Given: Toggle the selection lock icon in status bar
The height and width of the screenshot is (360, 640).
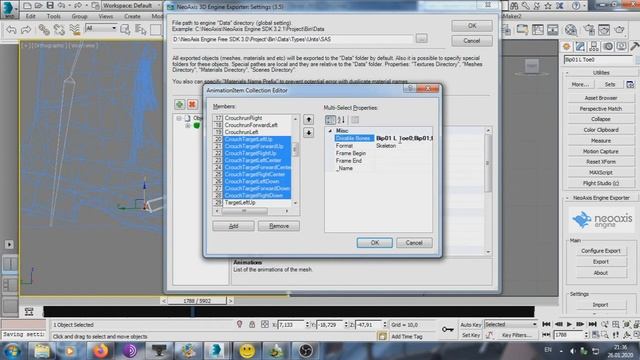Looking at the screenshot, I should pyautogui.click(x=252, y=324).
